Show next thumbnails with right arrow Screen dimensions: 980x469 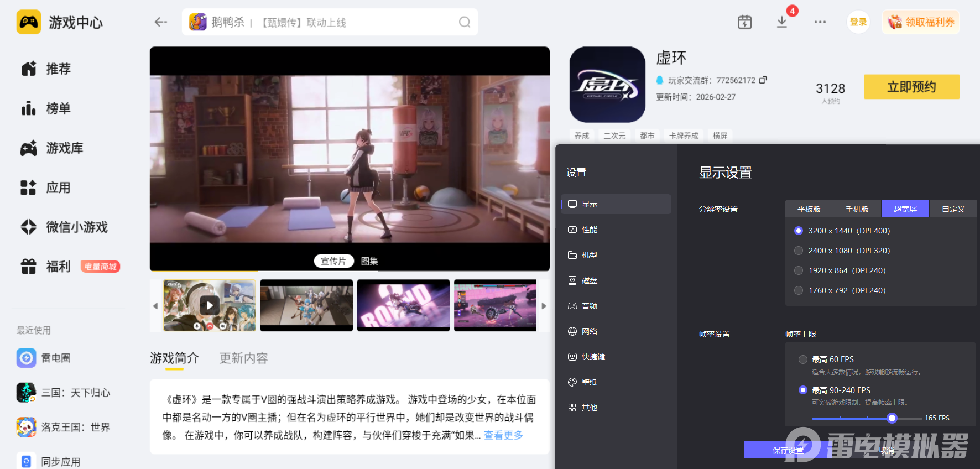[x=544, y=305]
